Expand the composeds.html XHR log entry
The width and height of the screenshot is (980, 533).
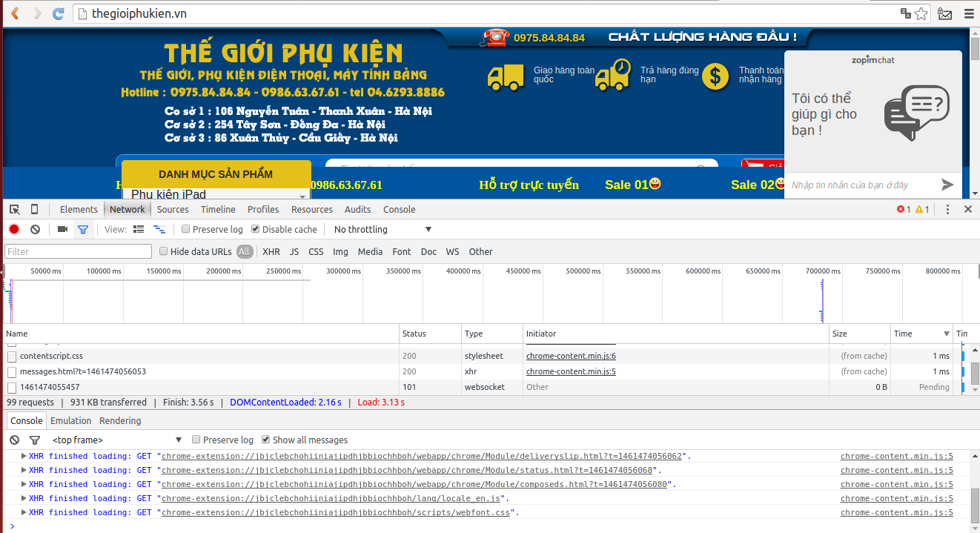pyautogui.click(x=24, y=484)
